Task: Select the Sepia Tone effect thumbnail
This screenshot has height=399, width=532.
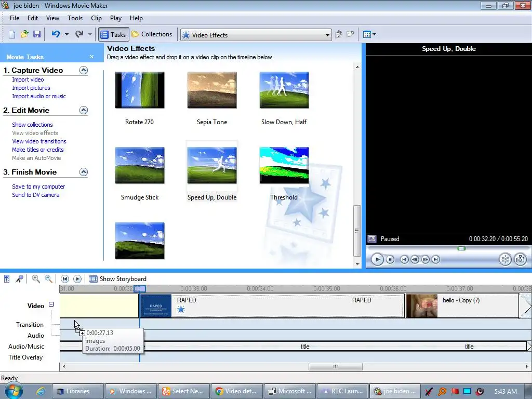Action: (x=212, y=90)
